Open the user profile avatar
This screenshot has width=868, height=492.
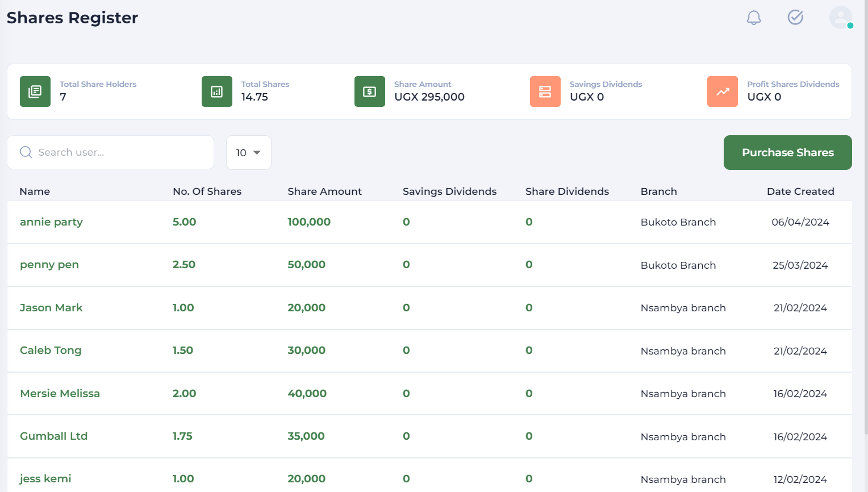(840, 18)
